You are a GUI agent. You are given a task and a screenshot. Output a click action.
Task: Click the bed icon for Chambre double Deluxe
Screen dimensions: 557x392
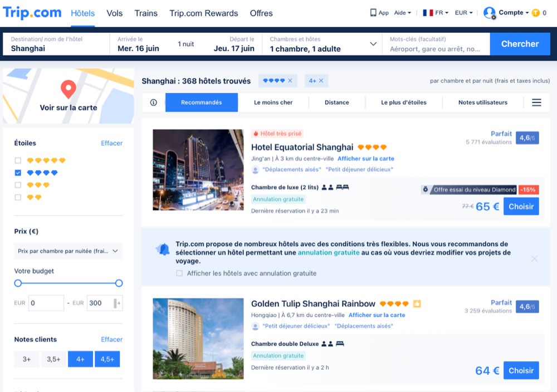pyautogui.click(x=340, y=344)
